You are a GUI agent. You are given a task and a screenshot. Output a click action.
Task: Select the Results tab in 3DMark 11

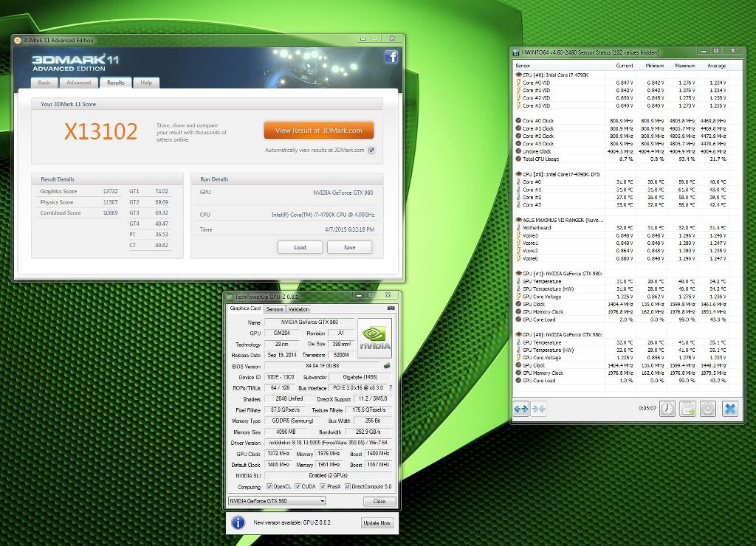pyautogui.click(x=116, y=83)
